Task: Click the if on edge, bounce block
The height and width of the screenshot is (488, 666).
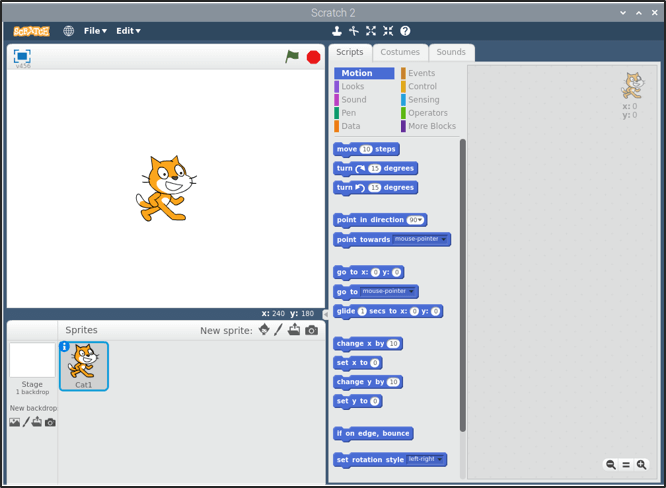Action: [373, 433]
